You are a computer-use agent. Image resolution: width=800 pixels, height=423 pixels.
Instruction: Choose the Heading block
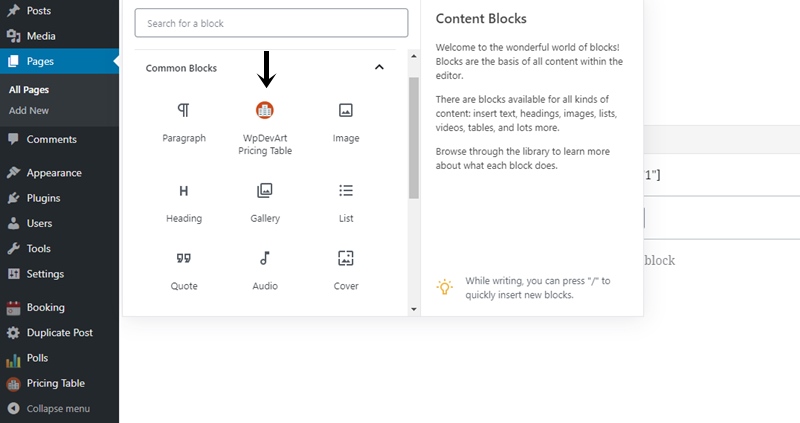(184, 203)
